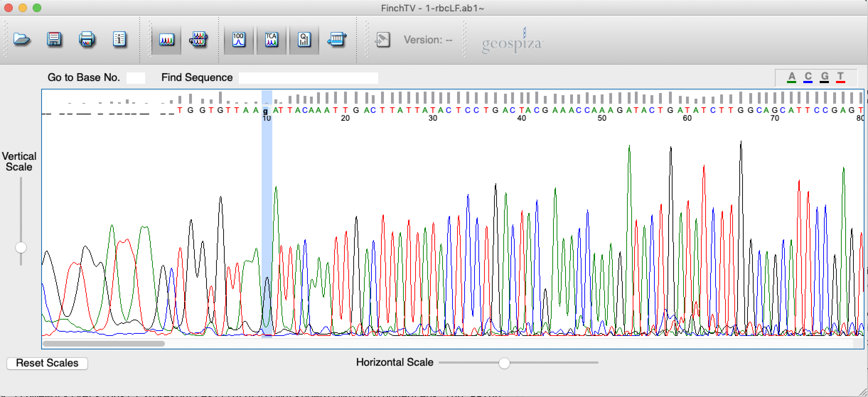Print the chromatogram using printer icon
Viewport: 868px width, 397px height.
[x=87, y=39]
